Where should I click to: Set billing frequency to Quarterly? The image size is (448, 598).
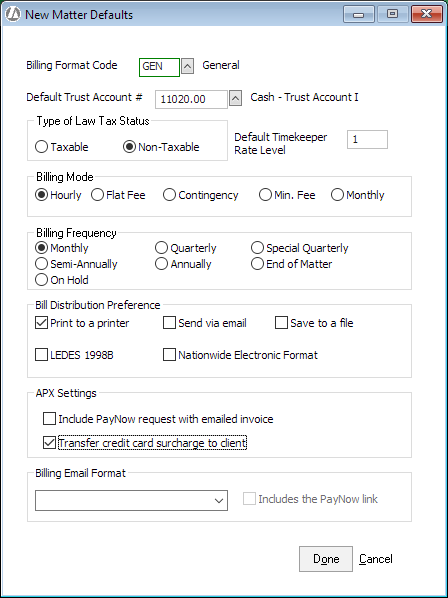click(x=161, y=248)
